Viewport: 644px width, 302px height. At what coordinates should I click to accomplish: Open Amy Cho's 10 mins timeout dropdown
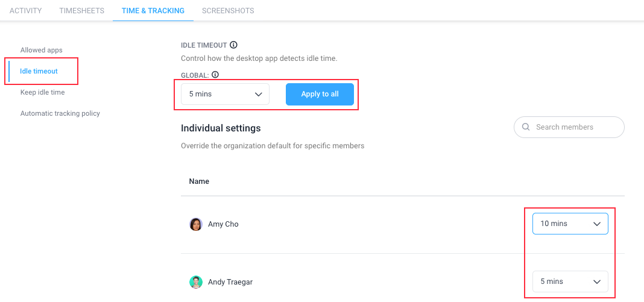tap(570, 224)
